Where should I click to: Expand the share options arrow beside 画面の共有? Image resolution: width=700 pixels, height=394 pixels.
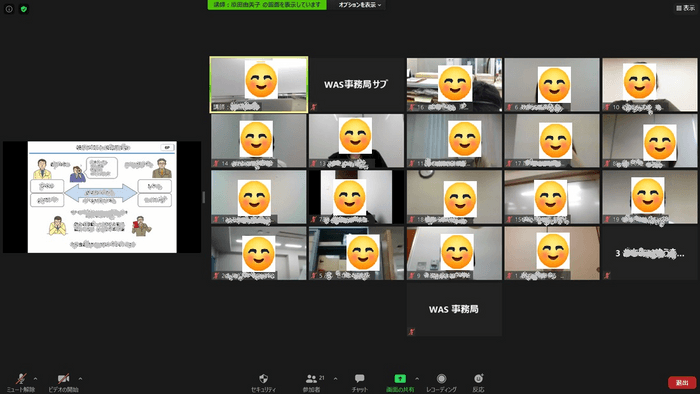[x=417, y=379]
